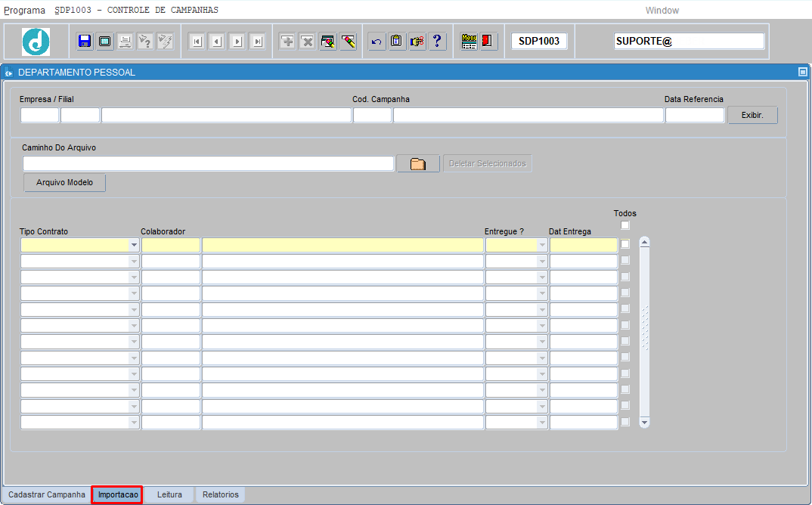
Task: Switch to the Cadastrar Campanha tab
Action: coord(47,494)
